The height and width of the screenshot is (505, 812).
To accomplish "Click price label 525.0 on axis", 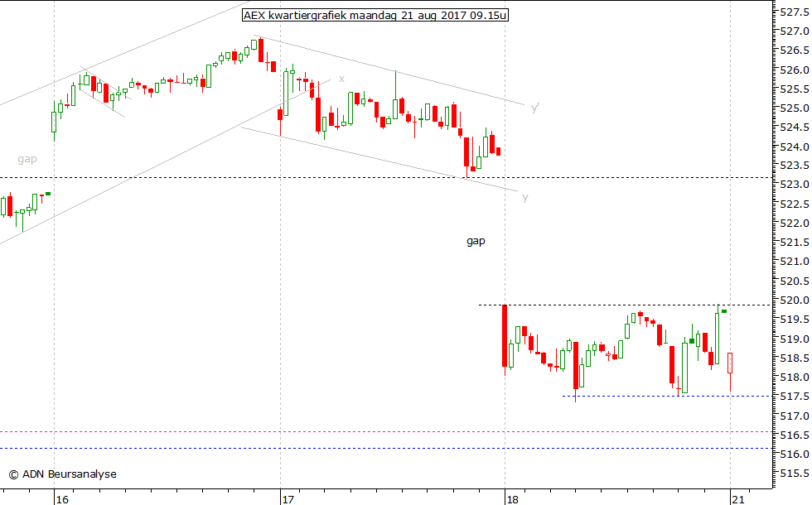I will tap(795, 108).
